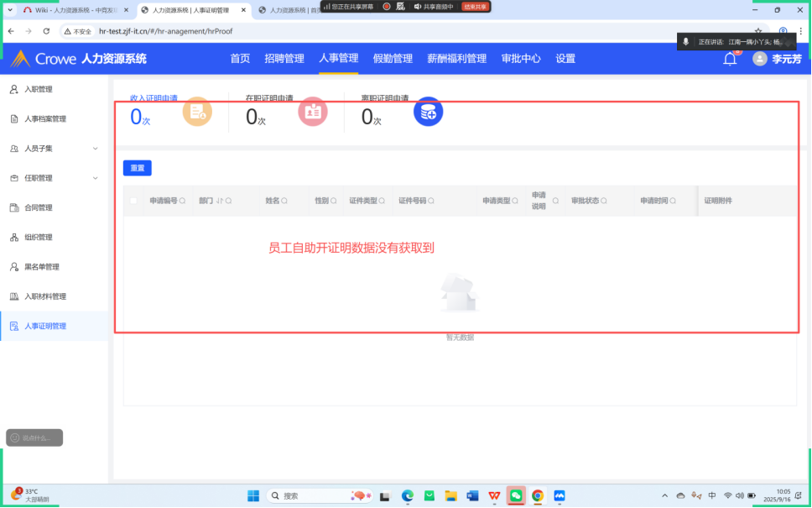Click the 入职材料管理 sidebar icon
The image size is (812, 508).
tap(14, 296)
